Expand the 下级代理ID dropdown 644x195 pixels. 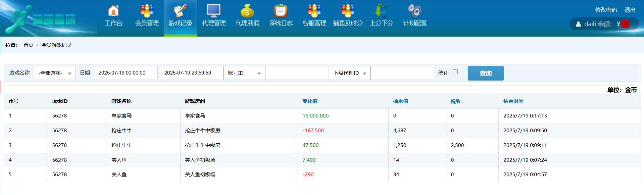click(x=349, y=73)
